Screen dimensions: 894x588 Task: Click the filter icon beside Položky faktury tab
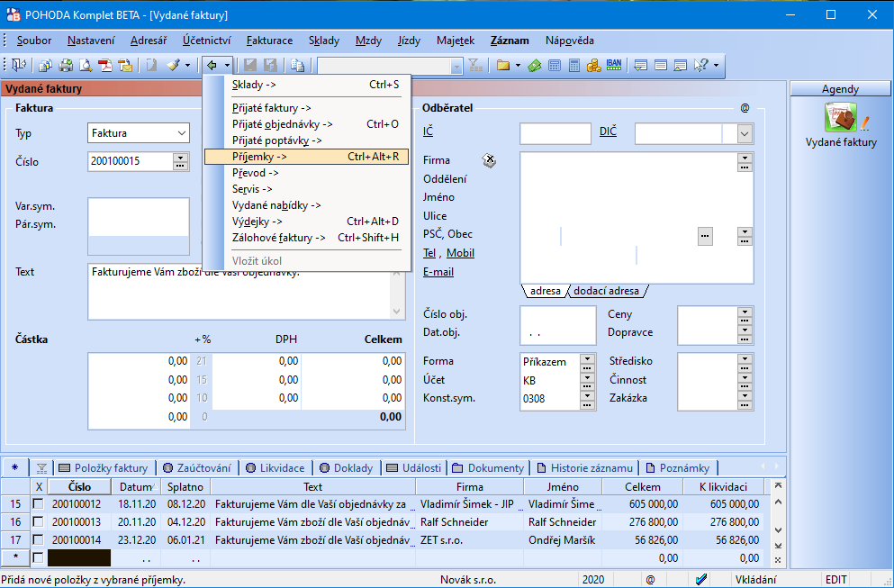coord(41,468)
